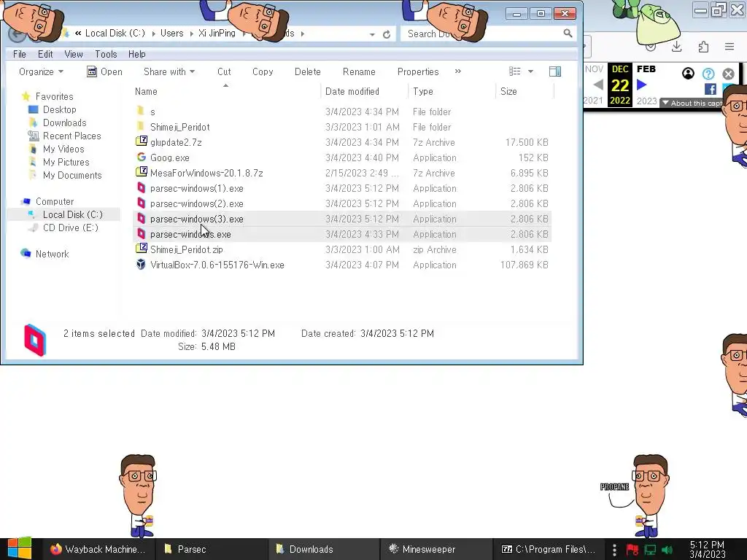This screenshot has width=747, height=560.
Task: Select parsec-windows(1).exe icon
Action: 141,188
